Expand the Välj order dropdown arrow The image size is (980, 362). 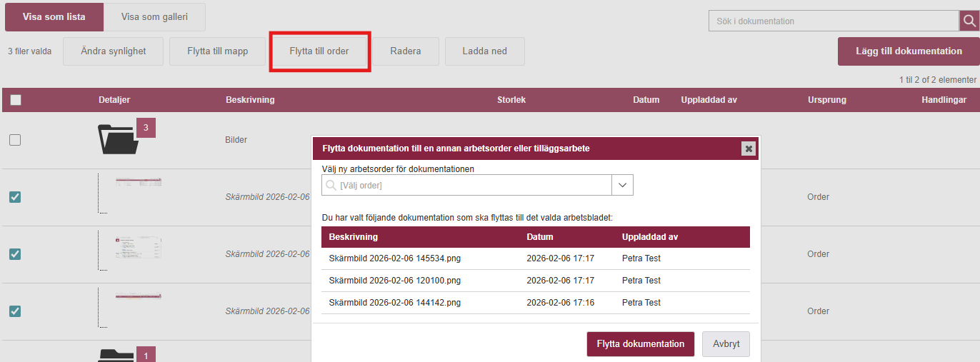(x=622, y=185)
